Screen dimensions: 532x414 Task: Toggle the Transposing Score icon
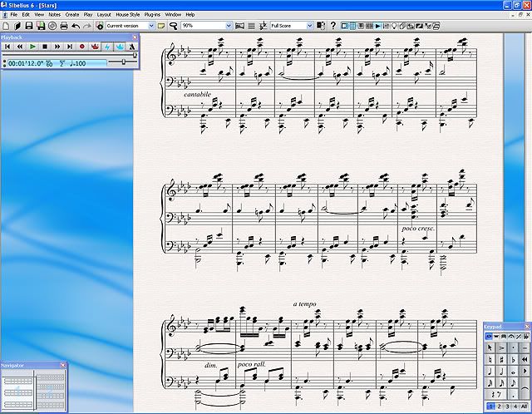pos(263,26)
